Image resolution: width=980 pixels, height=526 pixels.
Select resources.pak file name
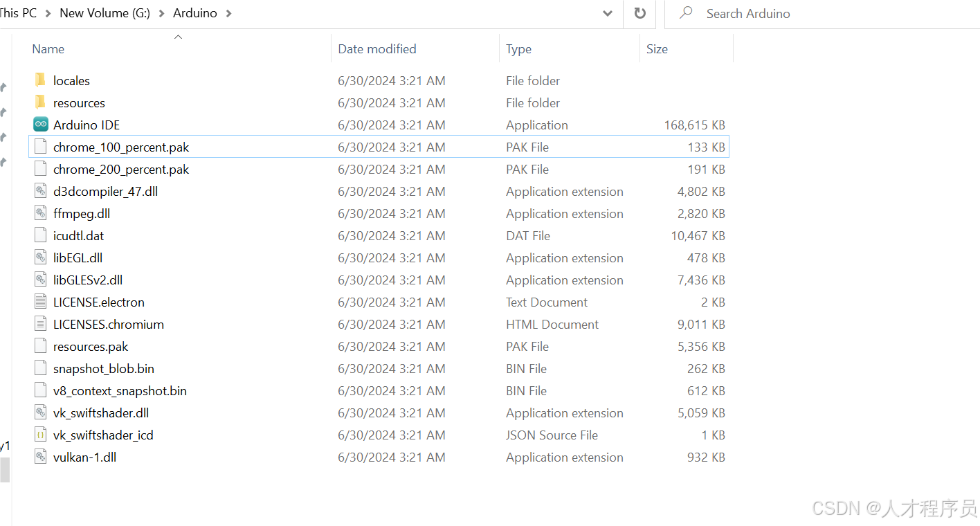pyautogui.click(x=91, y=347)
